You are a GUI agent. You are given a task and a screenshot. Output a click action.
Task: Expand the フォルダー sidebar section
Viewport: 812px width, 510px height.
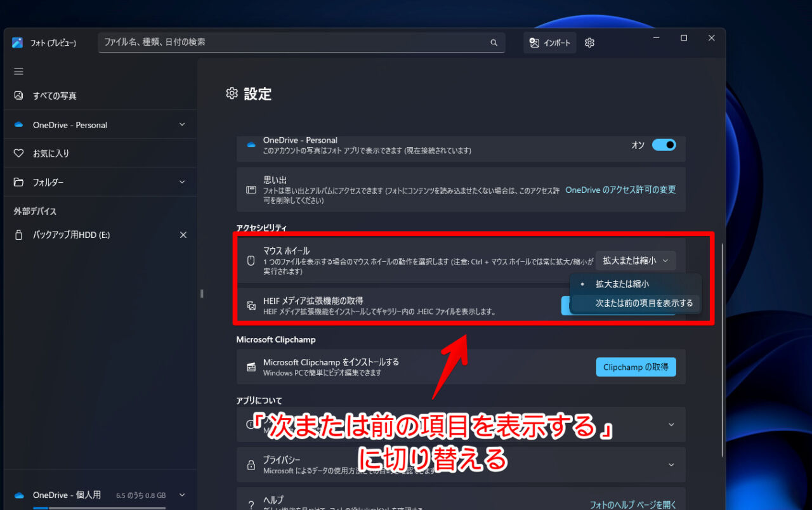click(182, 183)
